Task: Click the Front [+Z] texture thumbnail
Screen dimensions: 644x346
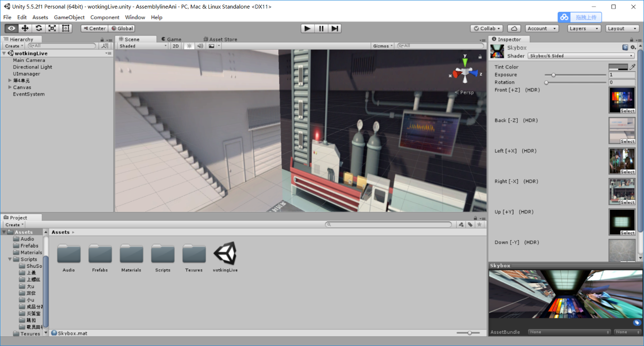Action: pos(622,98)
